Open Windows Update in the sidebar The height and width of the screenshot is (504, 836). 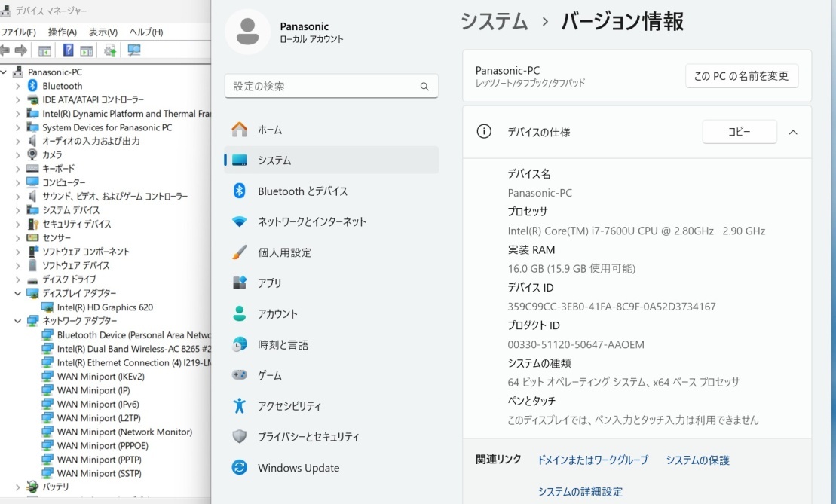[x=238, y=467]
